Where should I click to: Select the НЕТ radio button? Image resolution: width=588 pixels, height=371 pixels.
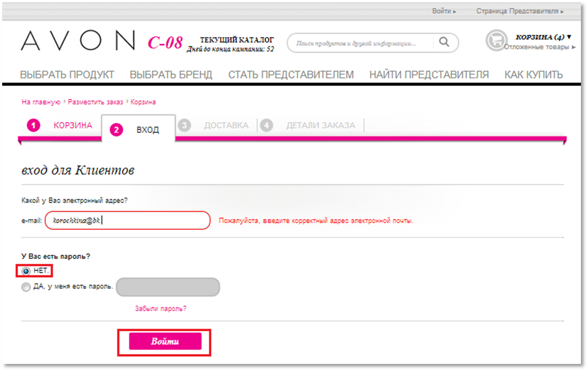[x=26, y=271]
